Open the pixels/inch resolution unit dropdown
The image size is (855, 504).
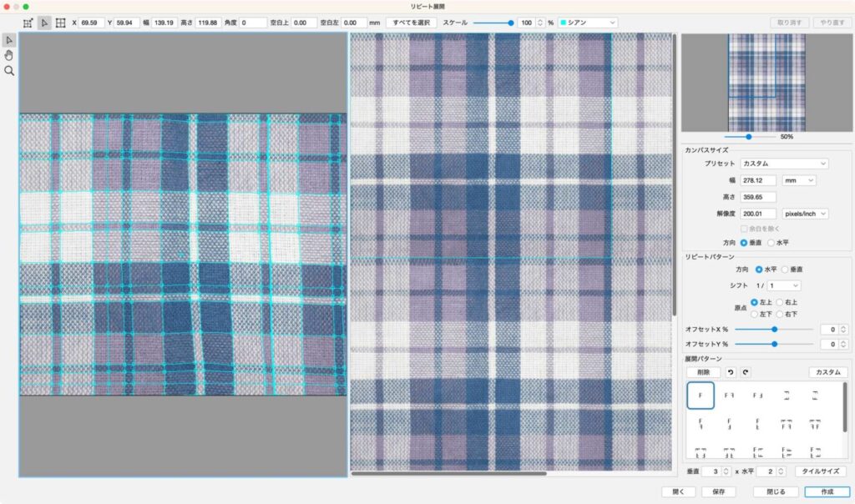[x=805, y=214]
